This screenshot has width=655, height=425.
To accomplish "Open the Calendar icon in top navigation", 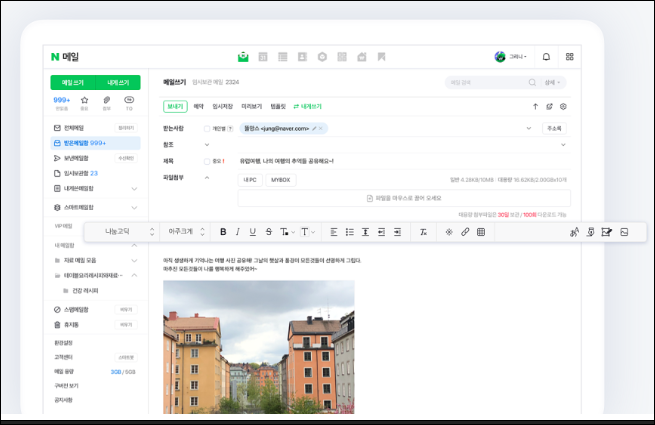I will [x=263, y=57].
